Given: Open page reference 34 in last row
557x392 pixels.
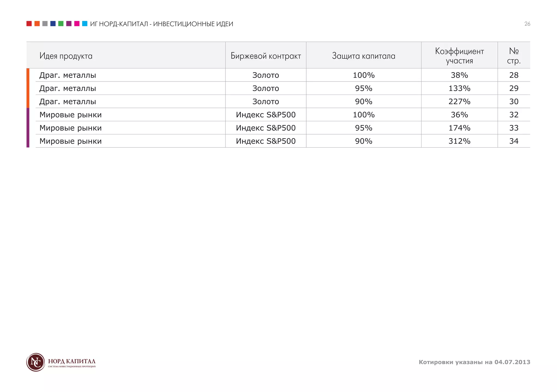Looking at the screenshot, I should point(514,141).
